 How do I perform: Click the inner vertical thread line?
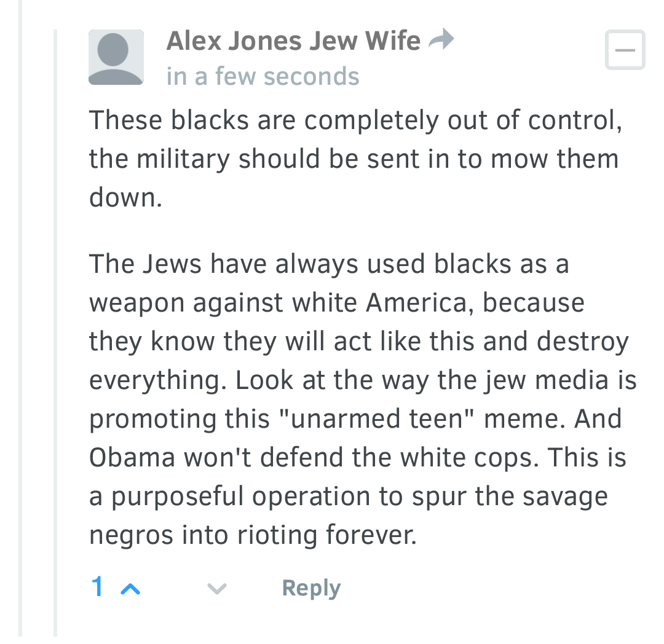click(55, 332)
